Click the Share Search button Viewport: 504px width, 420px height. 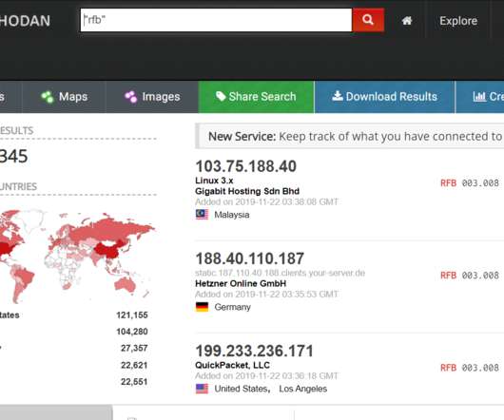tap(256, 97)
